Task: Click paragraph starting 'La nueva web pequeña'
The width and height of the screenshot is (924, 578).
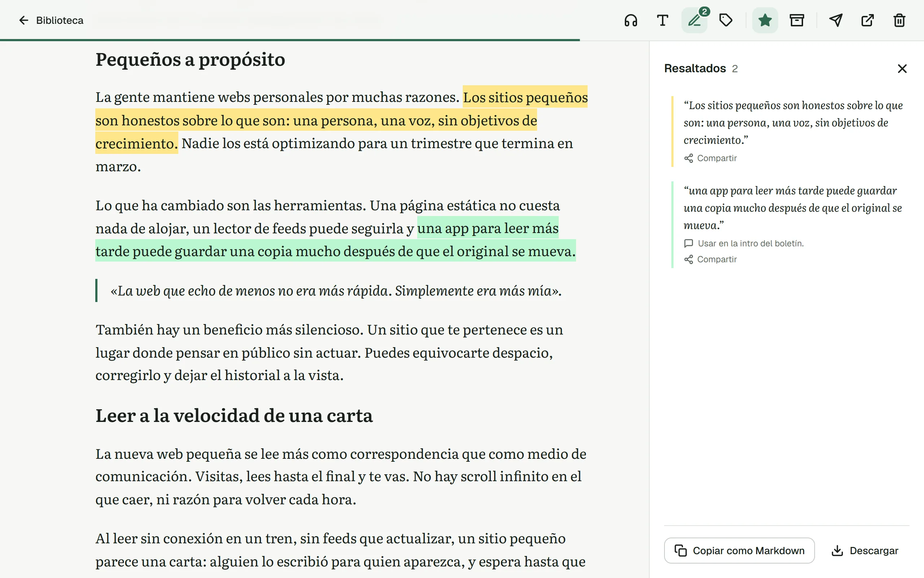Action: point(341,477)
